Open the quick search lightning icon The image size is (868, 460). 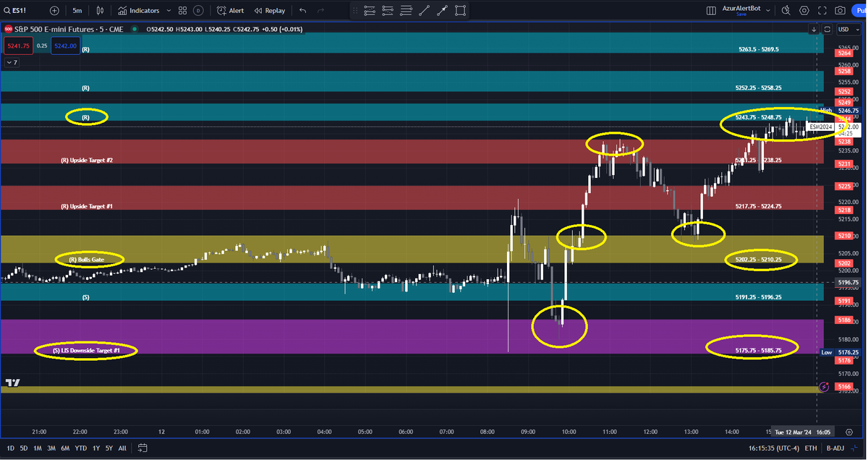(x=785, y=11)
